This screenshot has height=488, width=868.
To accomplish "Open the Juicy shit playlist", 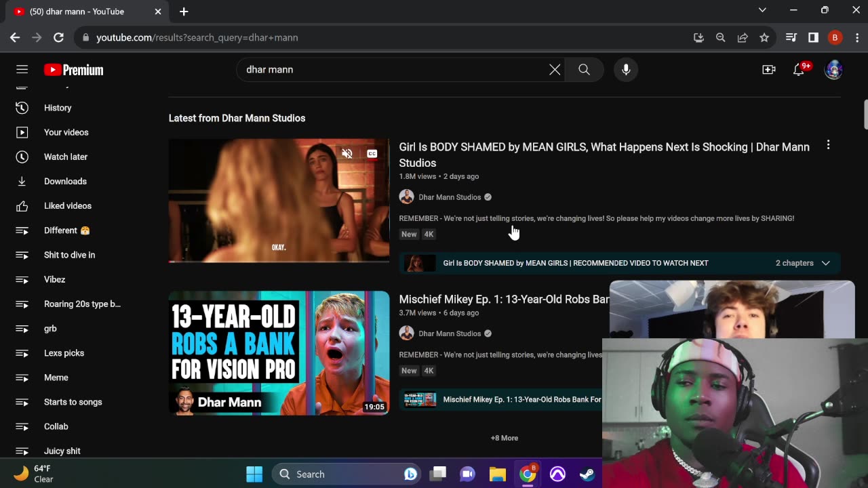I will [x=62, y=451].
